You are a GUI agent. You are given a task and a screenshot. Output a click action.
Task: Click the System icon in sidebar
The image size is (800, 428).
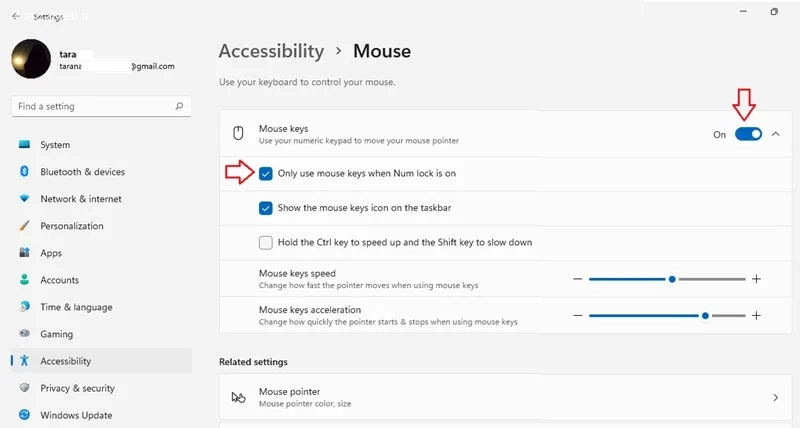click(25, 145)
